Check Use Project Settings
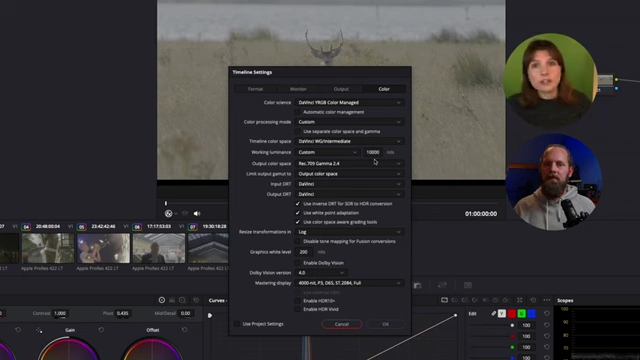Screen dimensions: 640x360 pyautogui.click(x=237, y=324)
